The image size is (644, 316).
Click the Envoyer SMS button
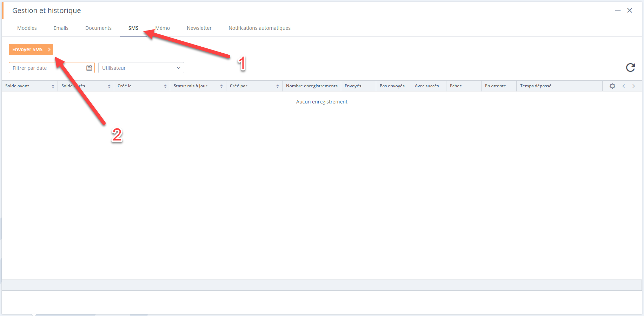(x=31, y=49)
